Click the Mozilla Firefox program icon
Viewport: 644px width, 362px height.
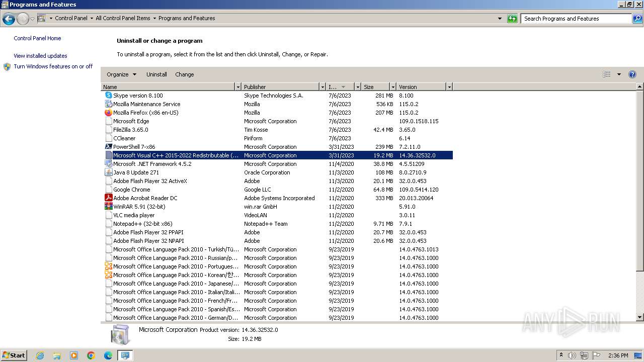[108, 113]
